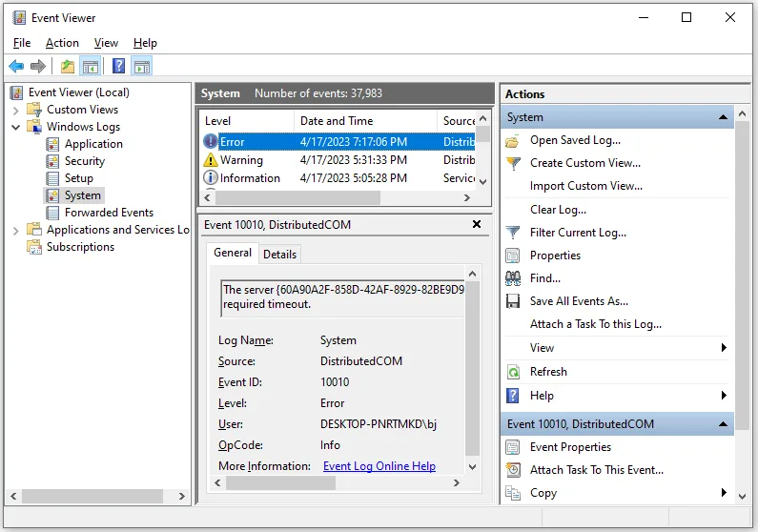Click the Custom Views folder icon

click(x=34, y=110)
